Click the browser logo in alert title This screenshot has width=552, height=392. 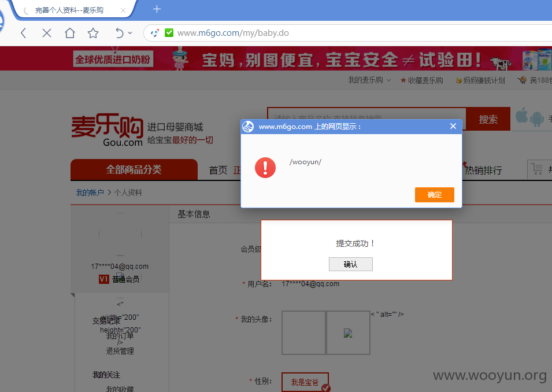pyautogui.click(x=248, y=127)
